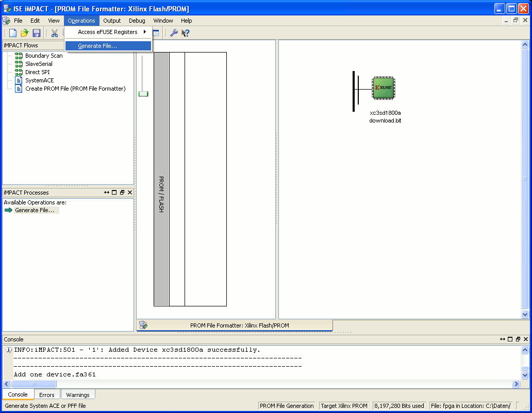This screenshot has width=532, height=413.
Task: Open the Output menu
Action: point(112,21)
